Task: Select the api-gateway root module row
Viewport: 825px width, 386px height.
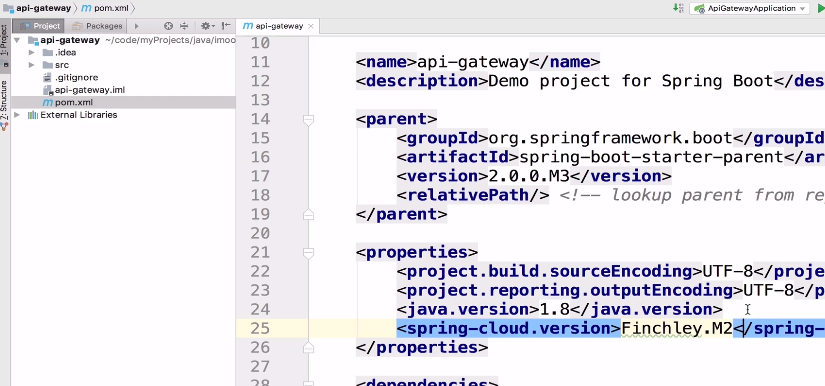Action: pos(123,40)
